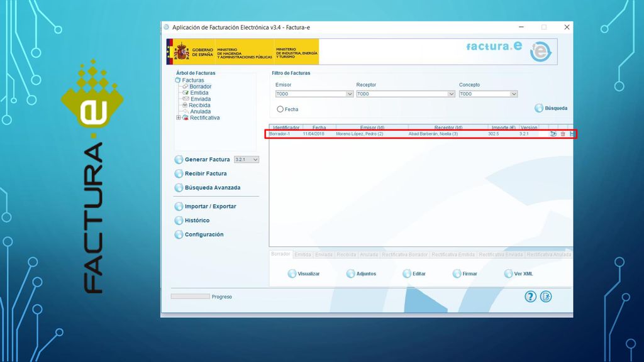Switch to the Rectificativa Borrador tab

(x=404, y=255)
